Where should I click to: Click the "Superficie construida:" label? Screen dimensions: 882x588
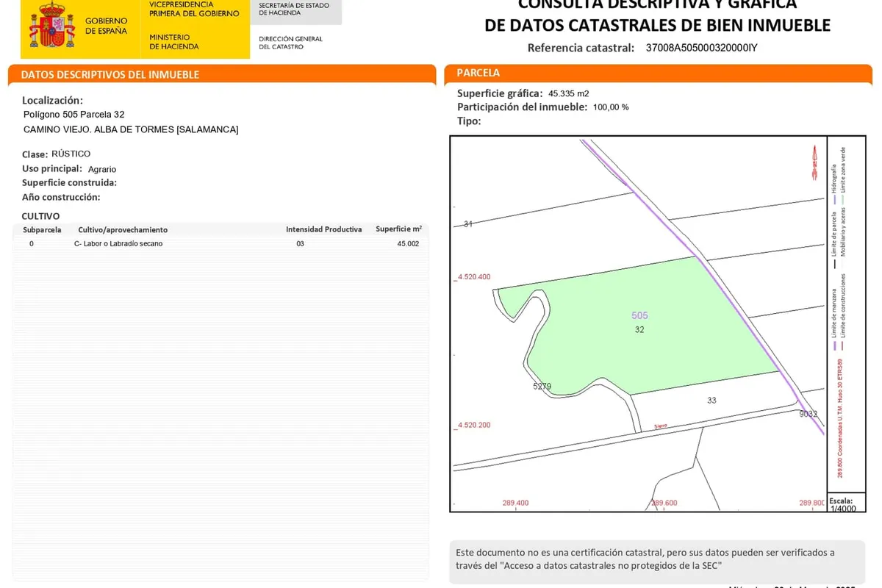pos(69,182)
